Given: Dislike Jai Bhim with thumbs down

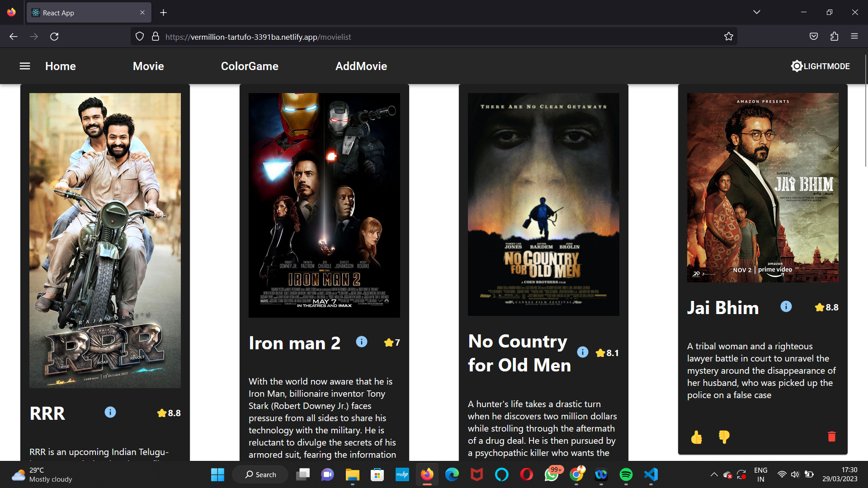Looking at the screenshot, I should tap(724, 437).
